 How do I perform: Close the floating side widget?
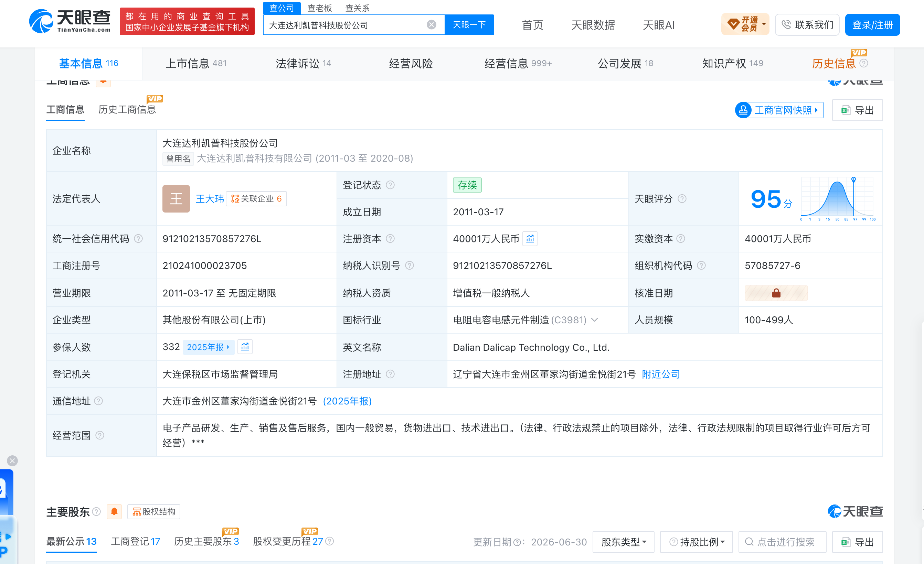tap(12, 460)
